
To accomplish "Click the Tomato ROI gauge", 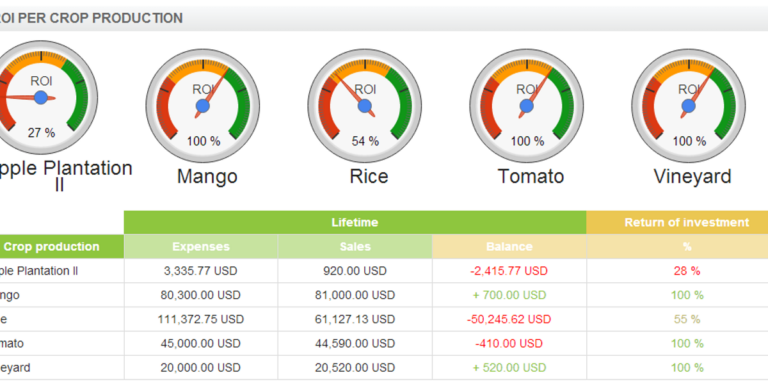I will [527, 106].
